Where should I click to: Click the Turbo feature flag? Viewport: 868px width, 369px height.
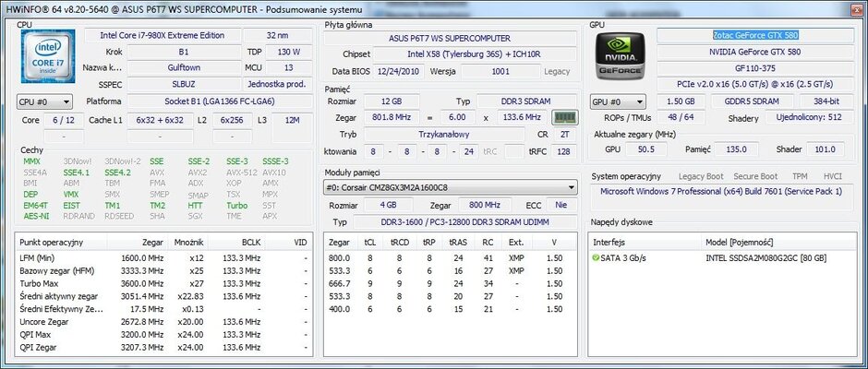tap(236, 206)
